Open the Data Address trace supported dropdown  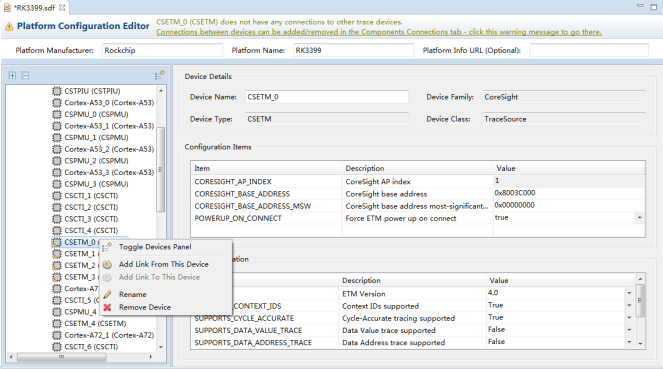coord(629,342)
